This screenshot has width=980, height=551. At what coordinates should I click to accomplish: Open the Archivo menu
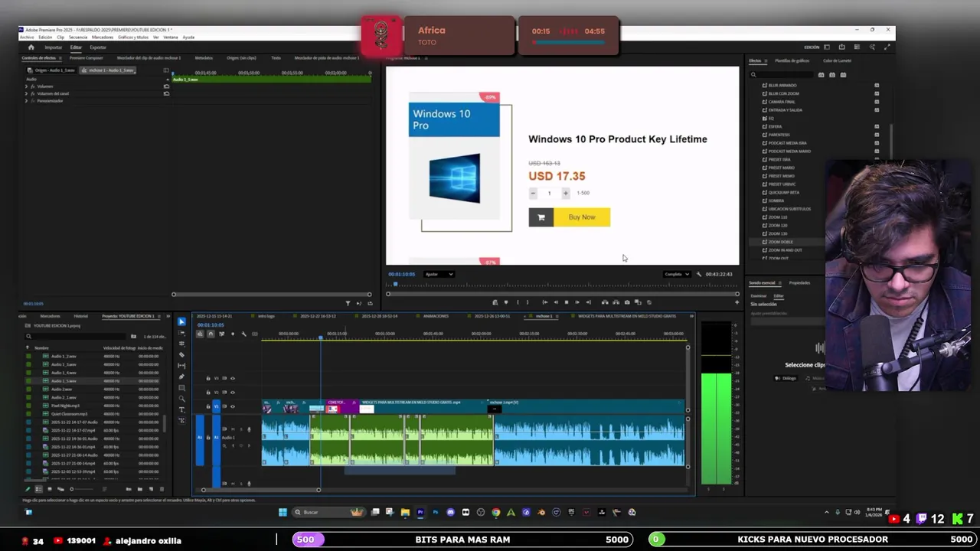point(27,37)
